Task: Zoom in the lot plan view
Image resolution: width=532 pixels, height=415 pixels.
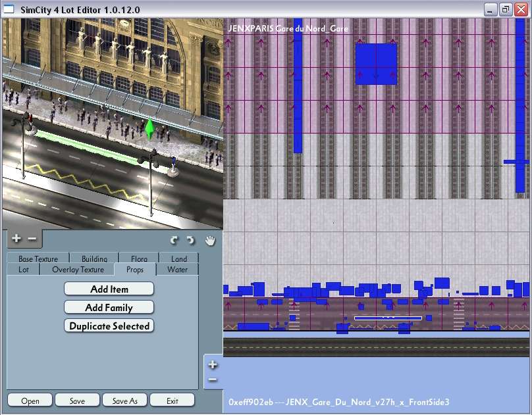Action: [x=213, y=364]
